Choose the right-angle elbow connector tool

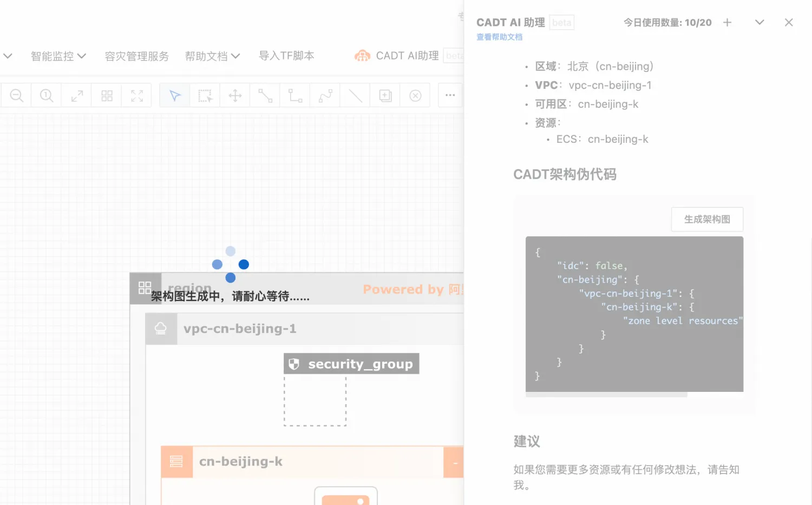pos(295,96)
